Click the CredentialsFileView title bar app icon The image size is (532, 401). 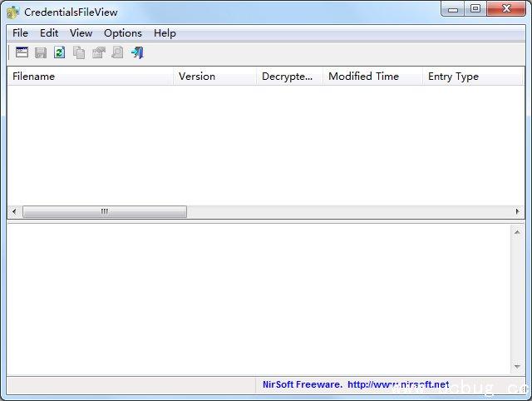(x=13, y=12)
